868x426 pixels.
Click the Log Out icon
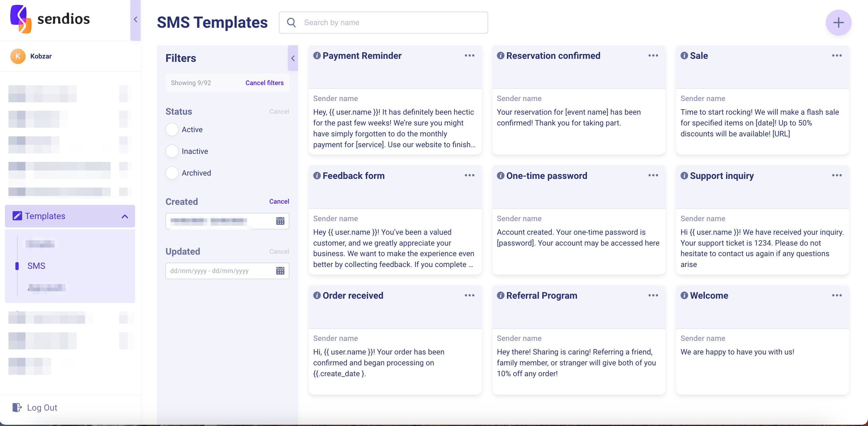pos(17,408)
